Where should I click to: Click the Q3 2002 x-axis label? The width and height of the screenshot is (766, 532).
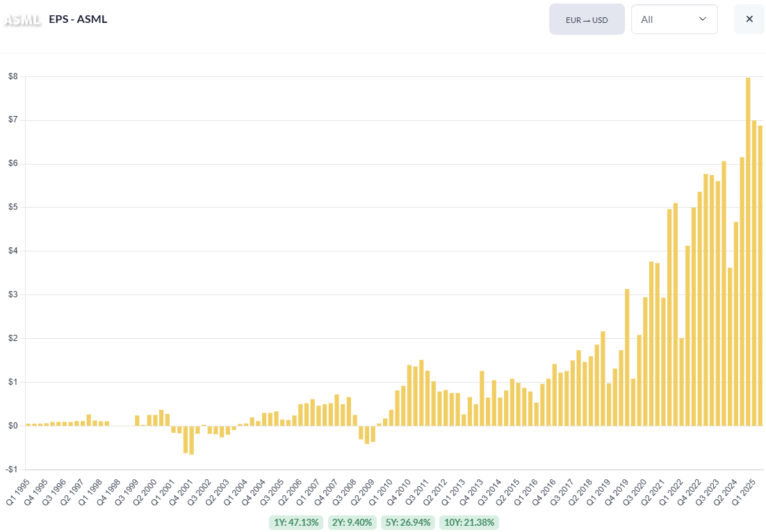(x=199, y=492)
